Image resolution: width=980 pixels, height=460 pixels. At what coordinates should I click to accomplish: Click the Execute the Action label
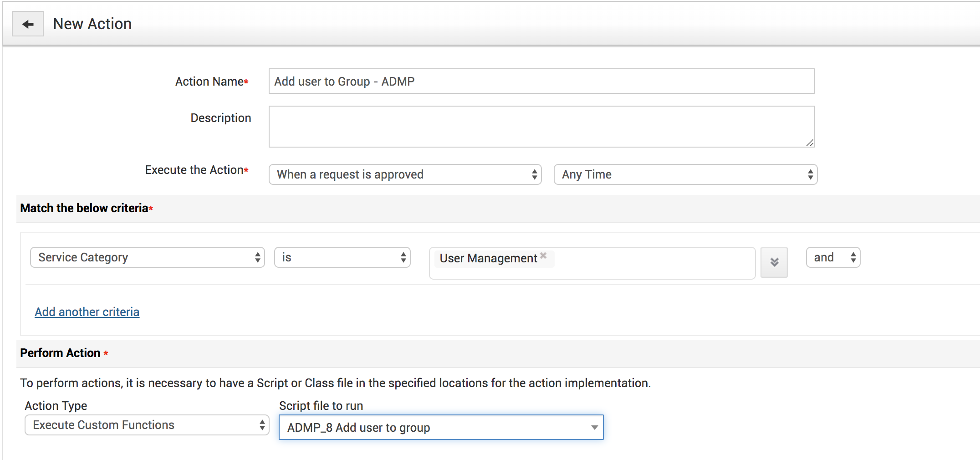(x=194, y=170)
